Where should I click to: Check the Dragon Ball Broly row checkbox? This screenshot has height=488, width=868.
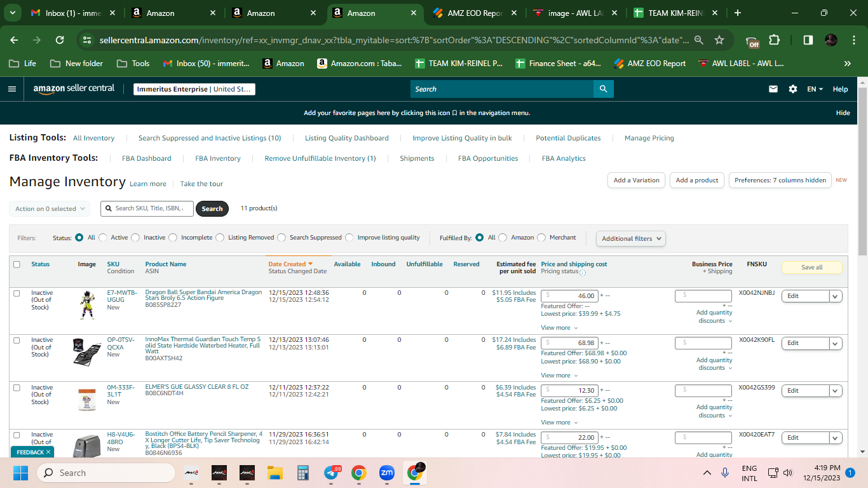[17, 293]
